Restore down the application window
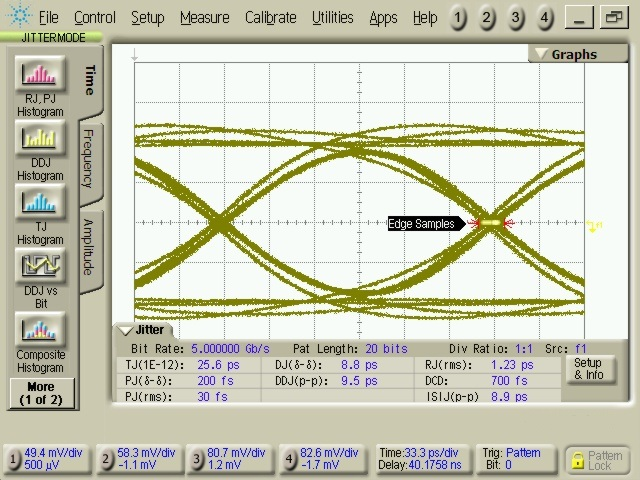The width and height of the screenshot is (640, 480). [614, 18]
